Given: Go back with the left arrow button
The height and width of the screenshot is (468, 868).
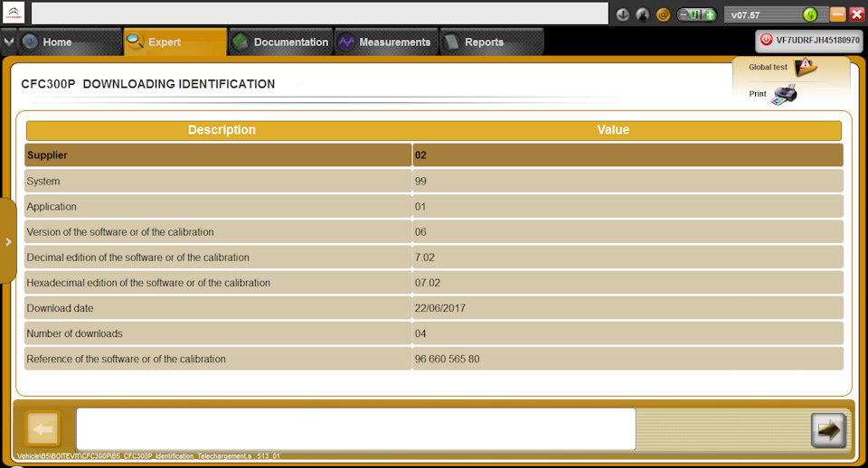Looking at the screenshot, I should tap(42, 429).
